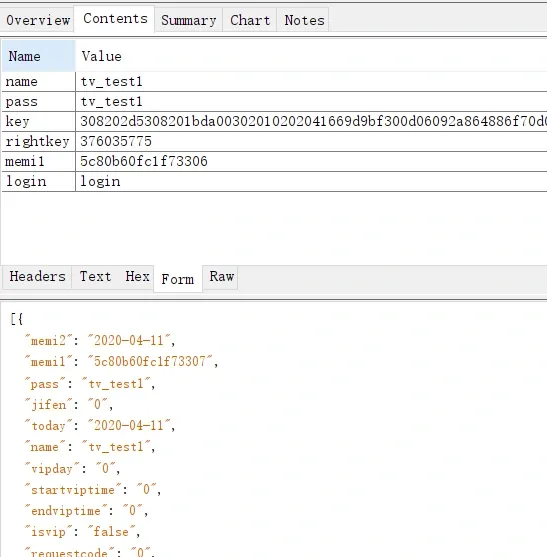
Task: Show the response Headers tab
Action: (x=37, y=277)
